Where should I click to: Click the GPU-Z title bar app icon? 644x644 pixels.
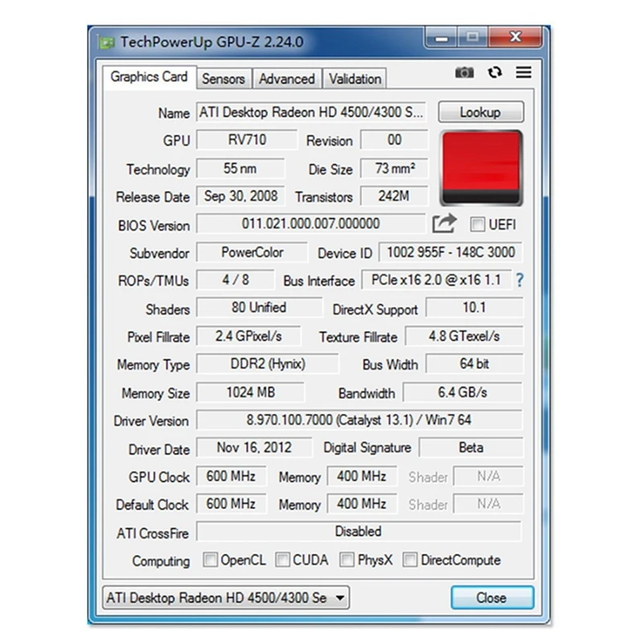(106, 43)
